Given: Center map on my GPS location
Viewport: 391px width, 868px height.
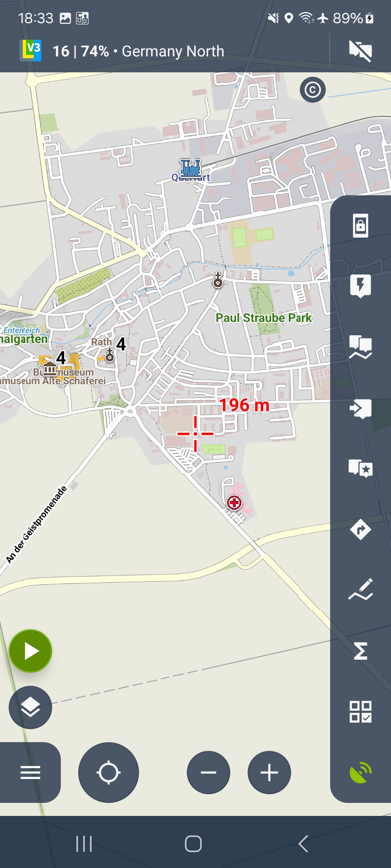Looking at the screenshot, I should (109, 773).
